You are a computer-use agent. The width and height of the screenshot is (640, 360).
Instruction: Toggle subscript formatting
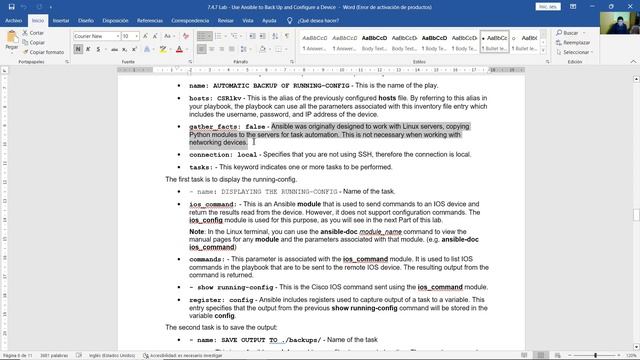[124, 49]
